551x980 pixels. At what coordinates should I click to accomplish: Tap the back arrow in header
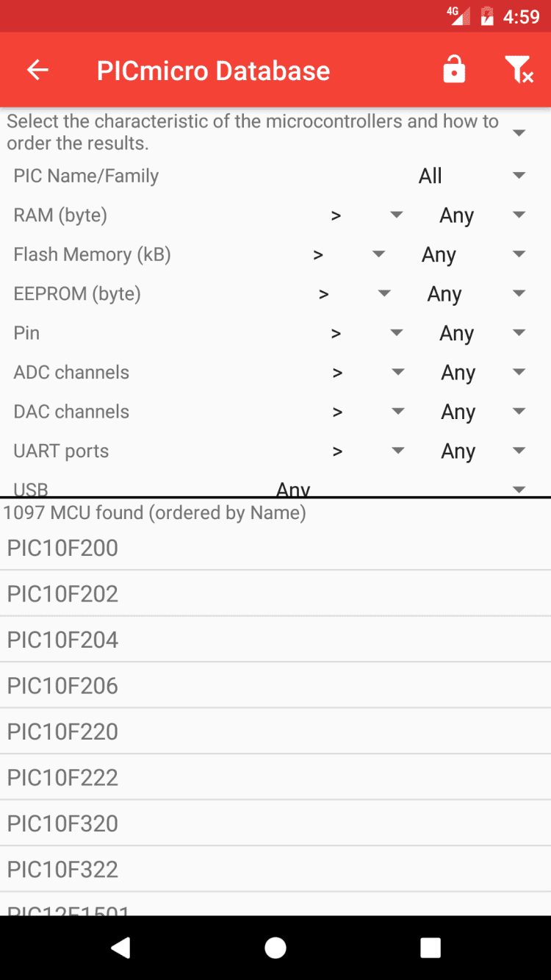click(37, 71)
